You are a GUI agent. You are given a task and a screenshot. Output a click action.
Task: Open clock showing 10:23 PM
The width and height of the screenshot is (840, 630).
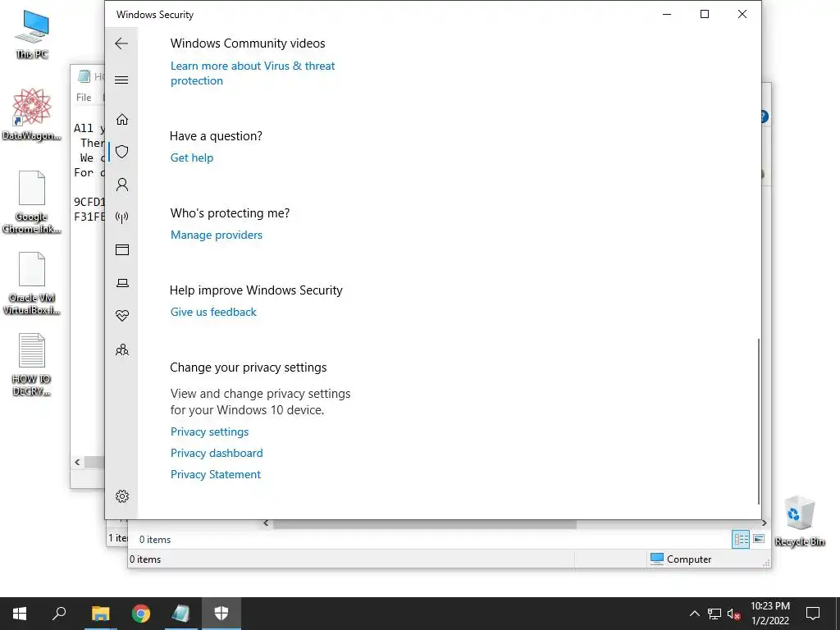[x=769, y=614]
